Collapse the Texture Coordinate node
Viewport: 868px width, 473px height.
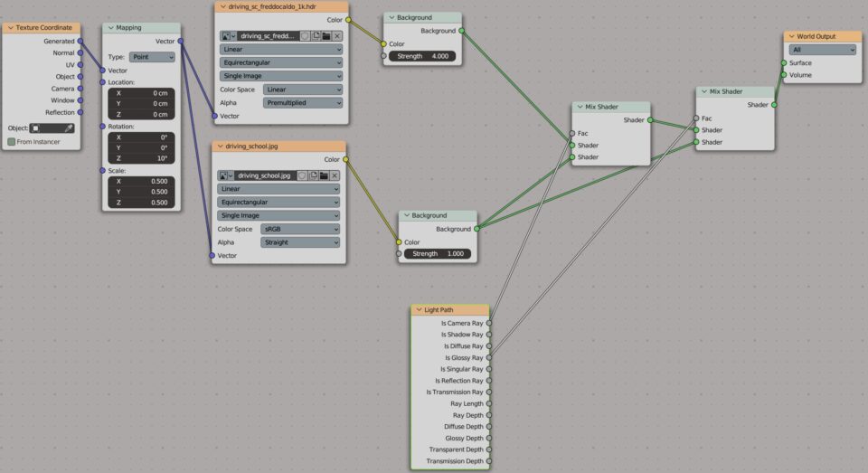[10, 28]
